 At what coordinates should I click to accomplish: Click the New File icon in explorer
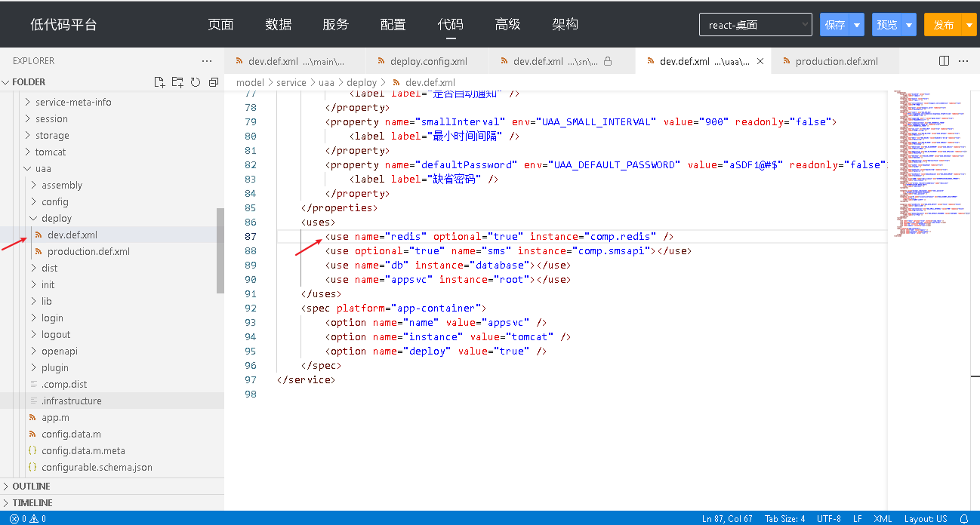159,82
